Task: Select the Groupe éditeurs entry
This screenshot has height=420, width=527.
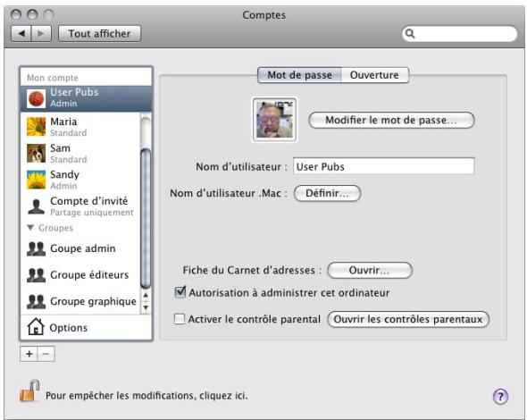Action: click(80, 275)
